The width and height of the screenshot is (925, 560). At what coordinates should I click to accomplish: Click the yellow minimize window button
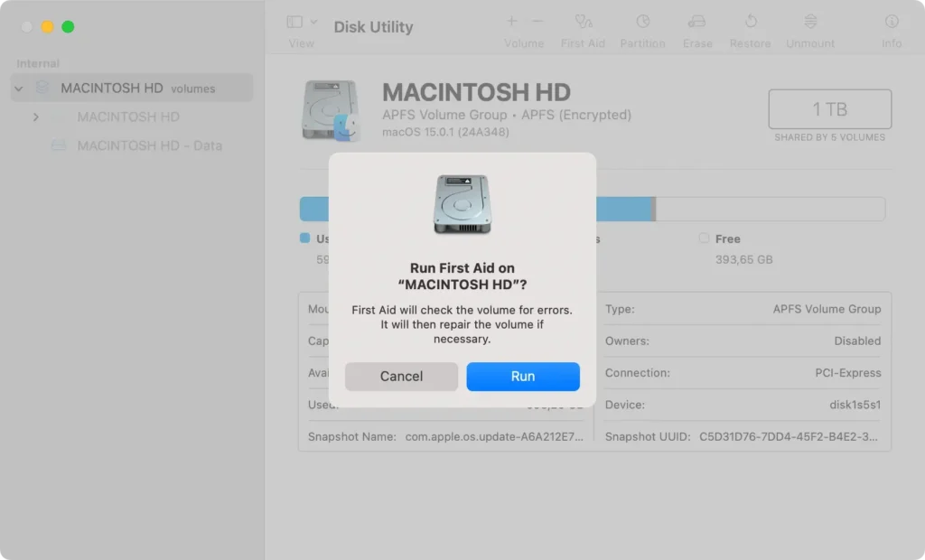[x=48, y=26]
